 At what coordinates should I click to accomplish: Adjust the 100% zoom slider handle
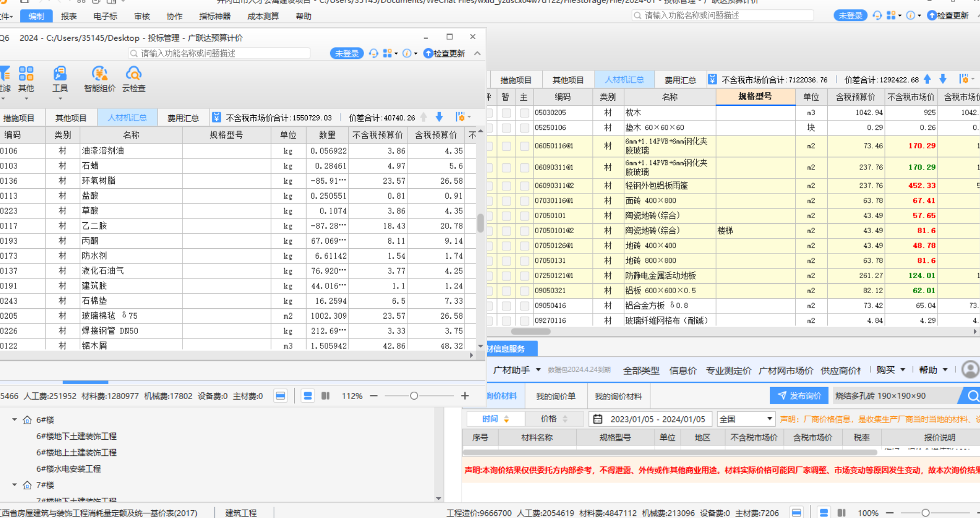pyautogui.click(x=925, y=513)
